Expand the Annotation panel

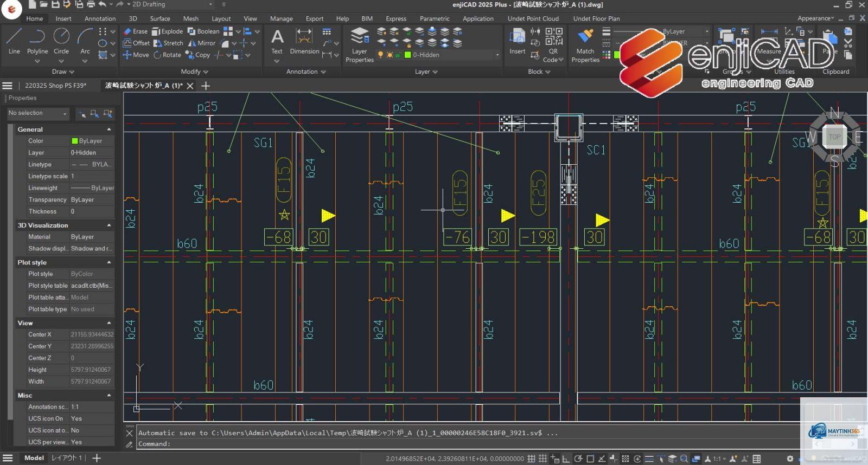(306, 72)
